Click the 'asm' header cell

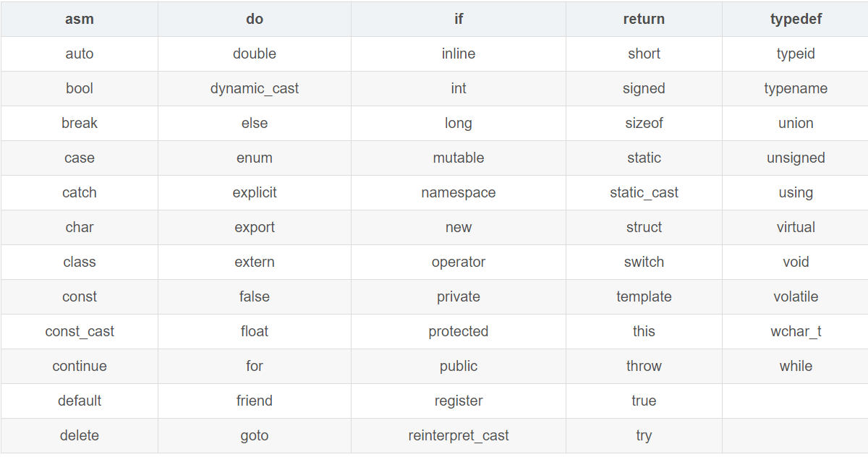click(80, 20)
